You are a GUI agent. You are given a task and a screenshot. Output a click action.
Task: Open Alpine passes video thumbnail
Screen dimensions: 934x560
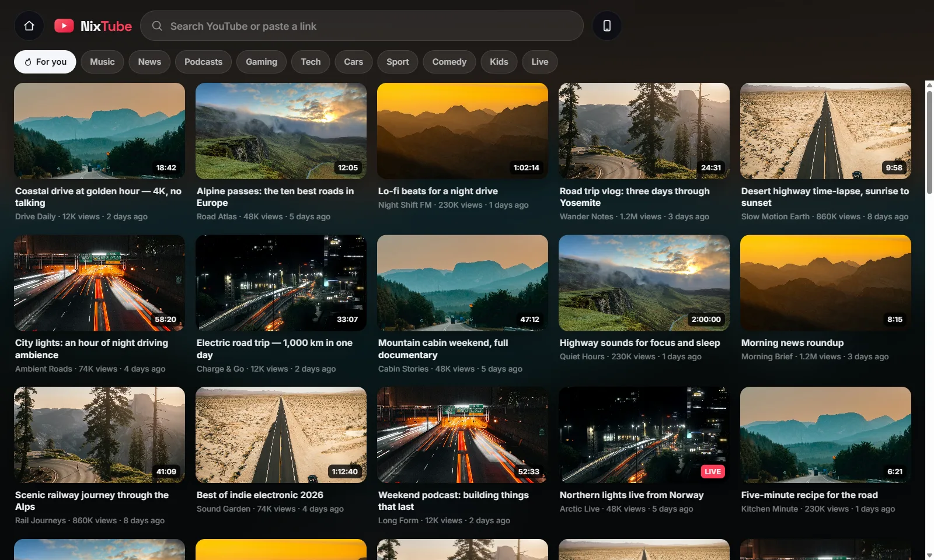[x=281, y=131]
